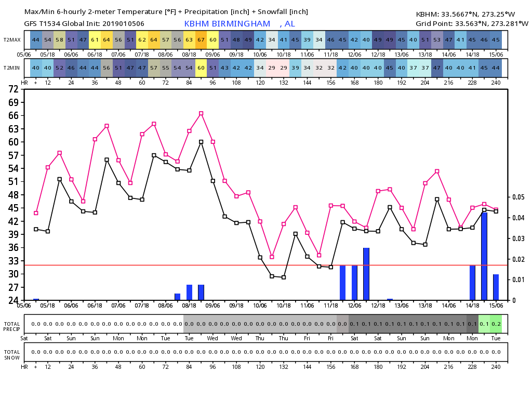Click the green 0.2 total precip cell
The height and width of the screenshot is (399, 532).
coord(496,324)
